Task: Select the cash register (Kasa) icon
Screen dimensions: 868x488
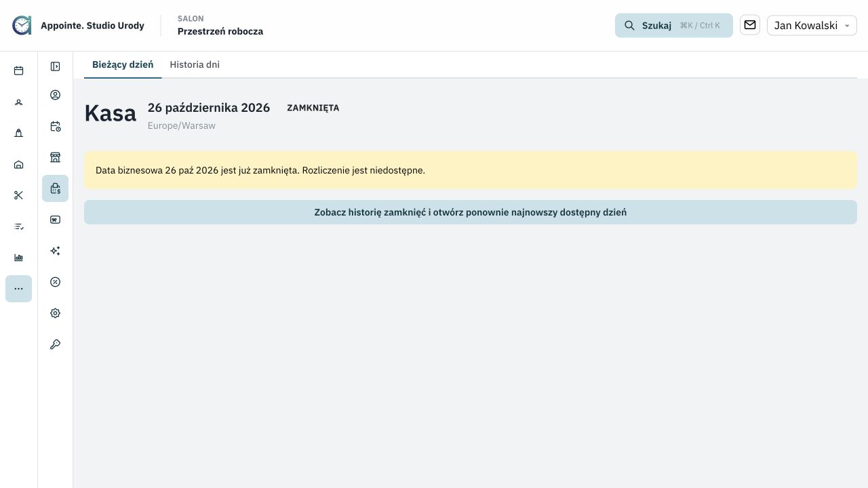Action: 55,188
